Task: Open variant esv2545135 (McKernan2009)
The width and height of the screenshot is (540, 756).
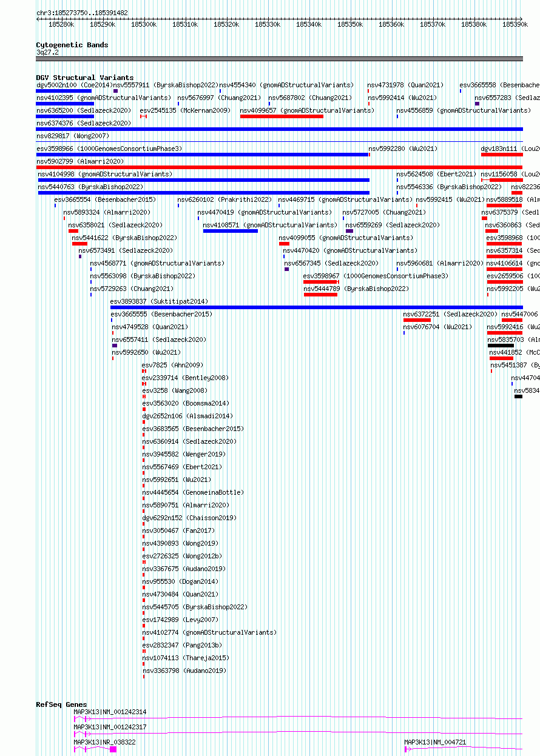Action: click(x=185, y=110)
